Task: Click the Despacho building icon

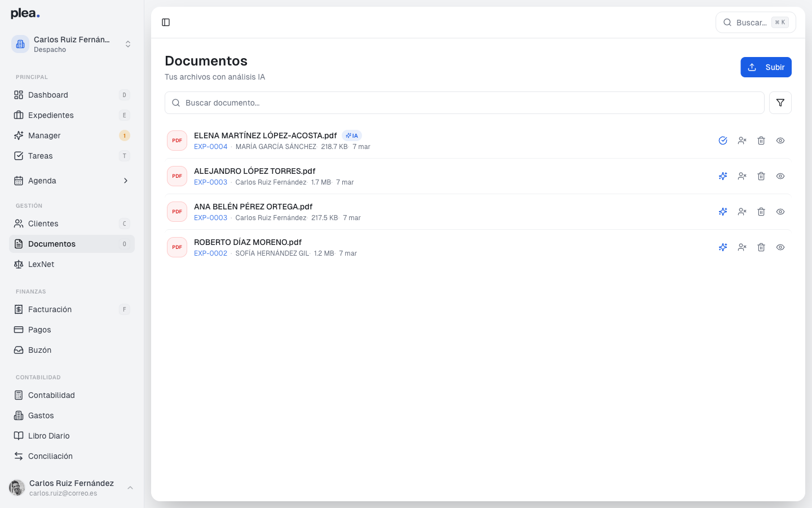Action: [20, 44]
